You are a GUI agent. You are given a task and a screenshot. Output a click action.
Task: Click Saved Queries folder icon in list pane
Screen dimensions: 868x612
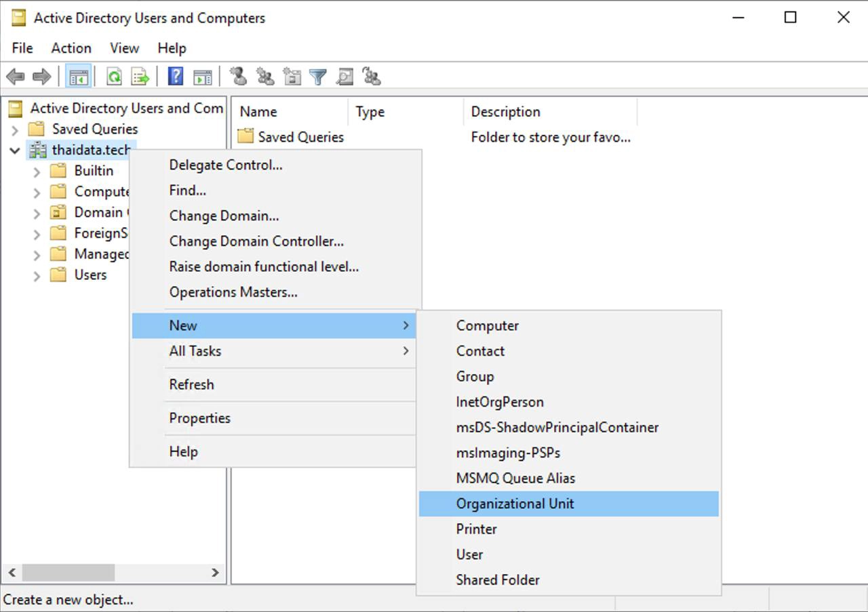[x=245, y=136]
